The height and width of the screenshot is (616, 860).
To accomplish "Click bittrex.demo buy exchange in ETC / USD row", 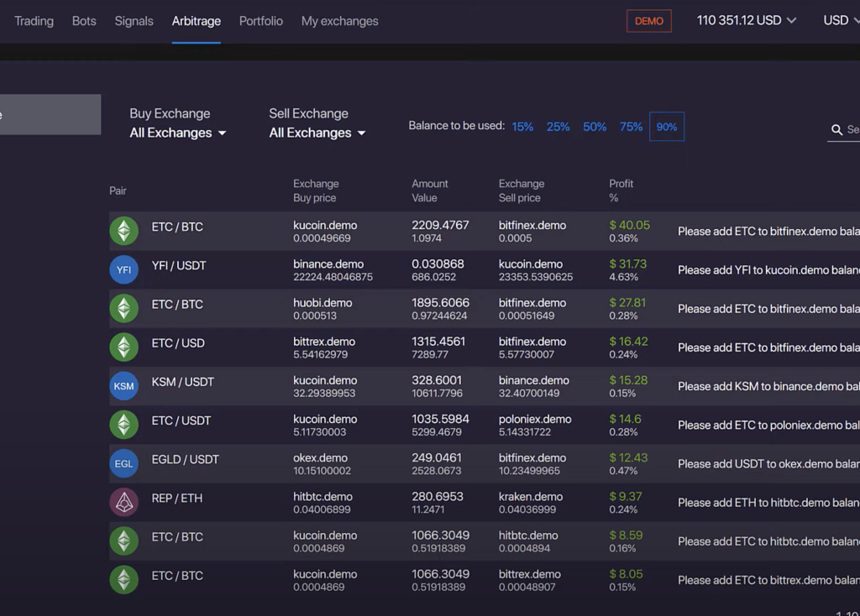I will (x=324, y=342).
